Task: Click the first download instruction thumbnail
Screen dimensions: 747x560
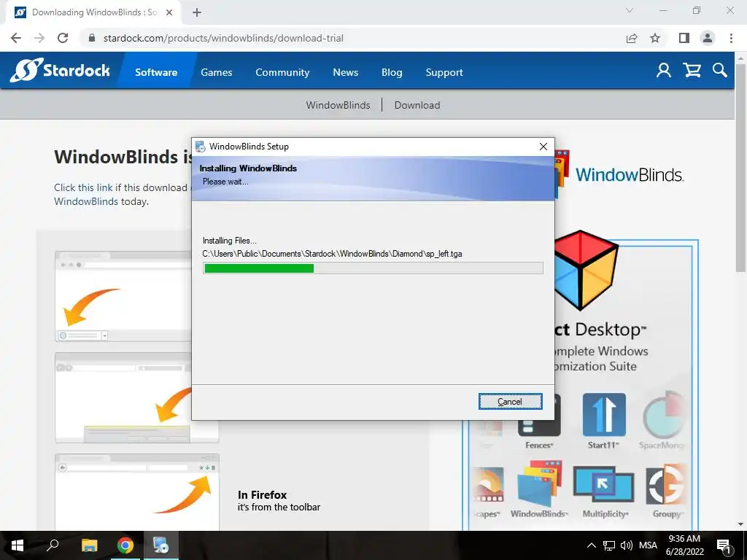Action: coord(124,296)
